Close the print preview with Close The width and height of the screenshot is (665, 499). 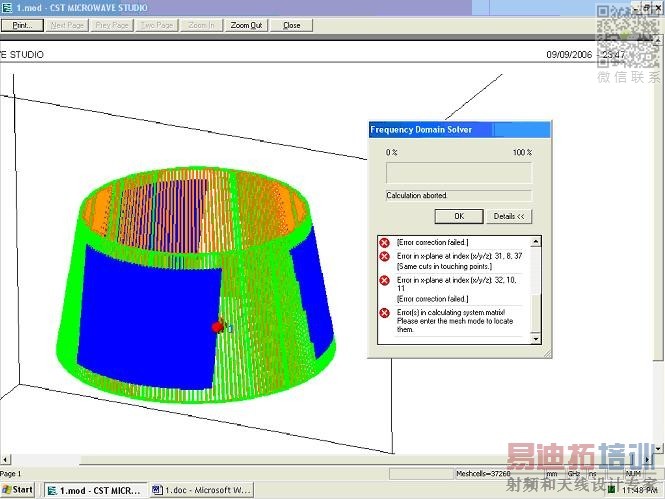(x=292, y=25)
